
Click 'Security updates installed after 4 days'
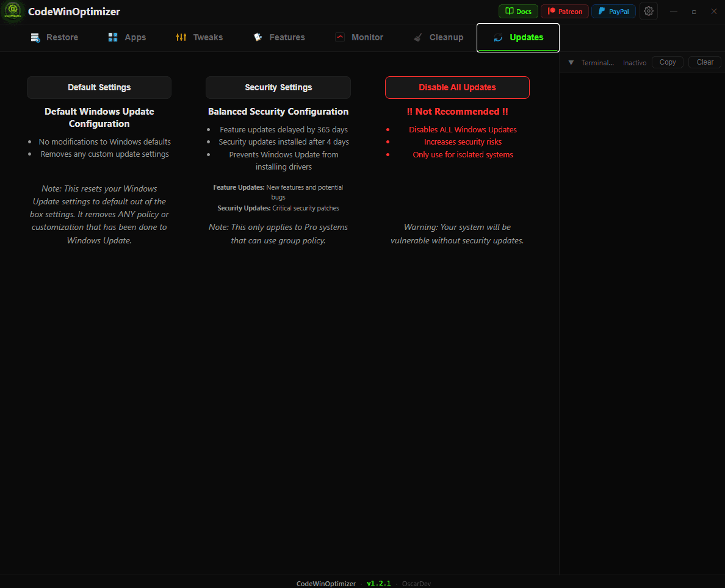(x=283, y=142)
